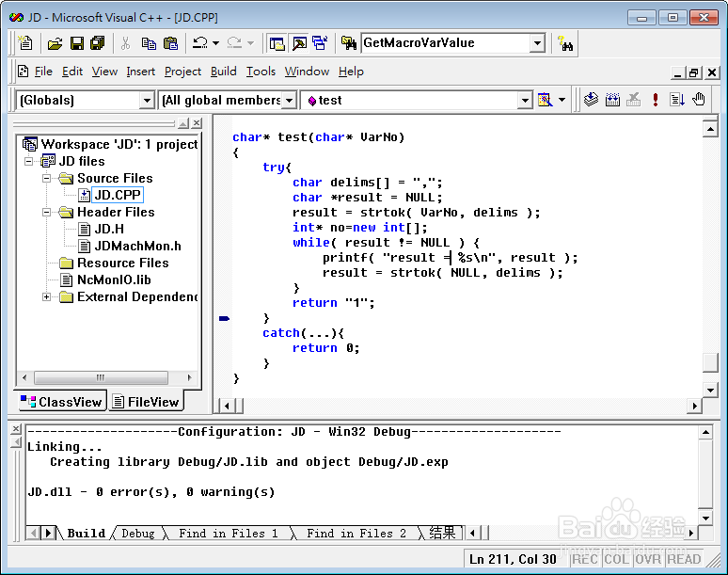The width and height of the screenshot is (728, 575).
Task: Open the (Globals) class dropdown
Action: [x=146, y=101]
